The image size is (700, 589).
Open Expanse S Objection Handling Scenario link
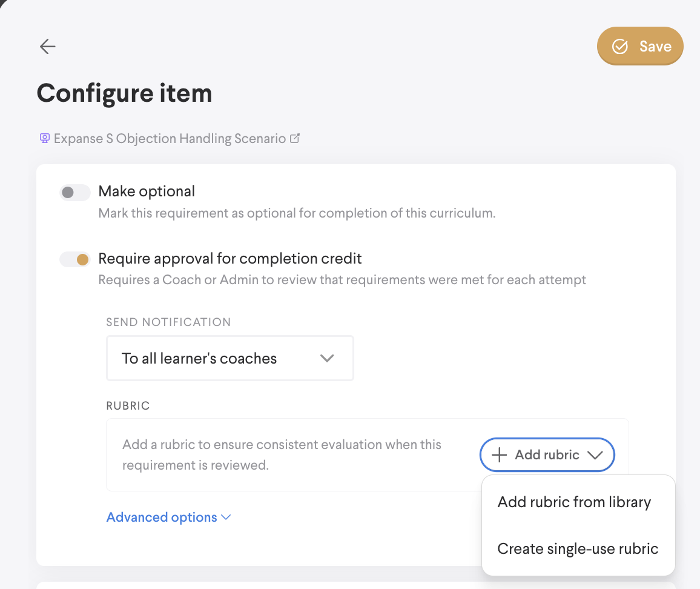[170, 139]
